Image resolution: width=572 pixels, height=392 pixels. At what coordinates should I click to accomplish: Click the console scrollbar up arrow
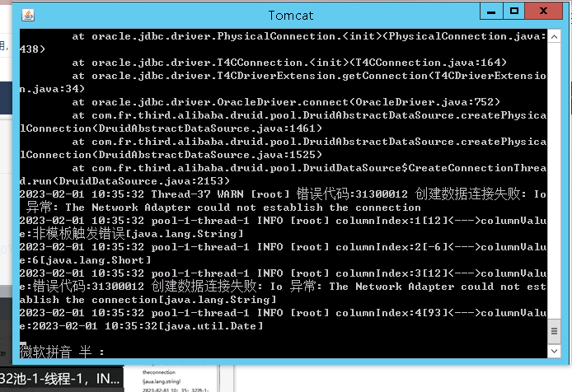point(554,36)
